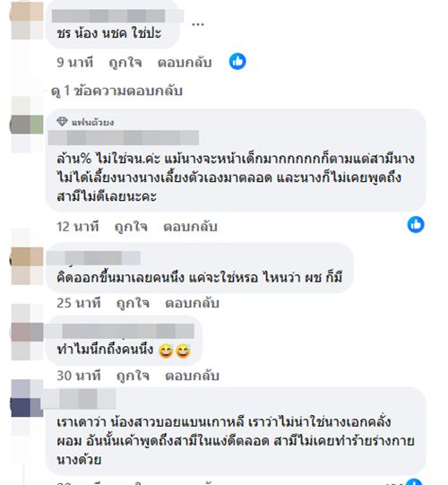Like the comment posted 30 นาที ago
The image size is (448, 485).
(x=133, y=376)
